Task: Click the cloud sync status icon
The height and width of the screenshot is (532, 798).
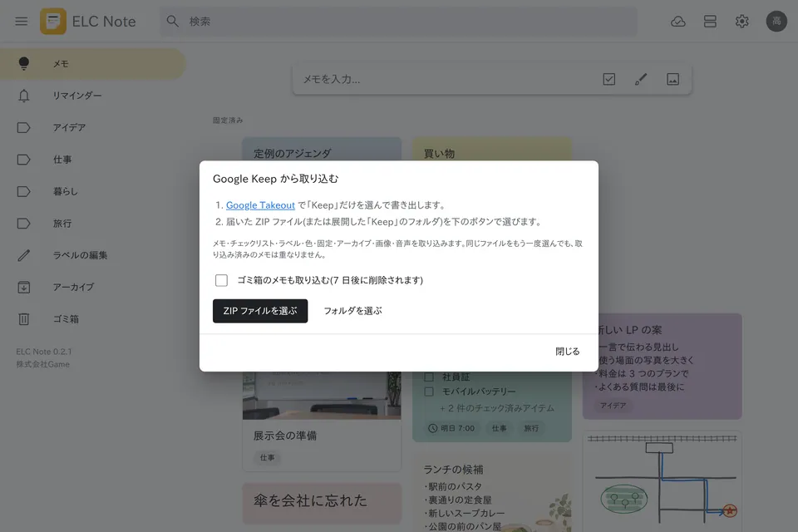Action: tap(678, 22)
